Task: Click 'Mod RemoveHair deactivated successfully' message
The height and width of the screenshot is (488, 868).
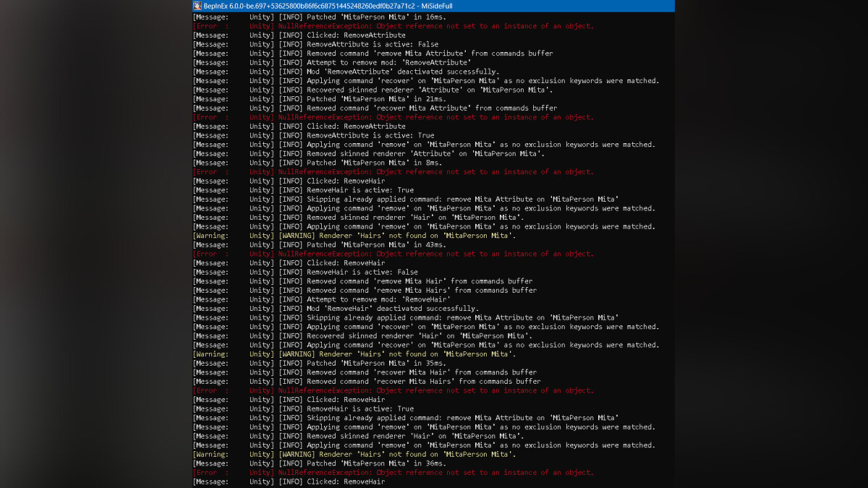Action: point(393,309)
